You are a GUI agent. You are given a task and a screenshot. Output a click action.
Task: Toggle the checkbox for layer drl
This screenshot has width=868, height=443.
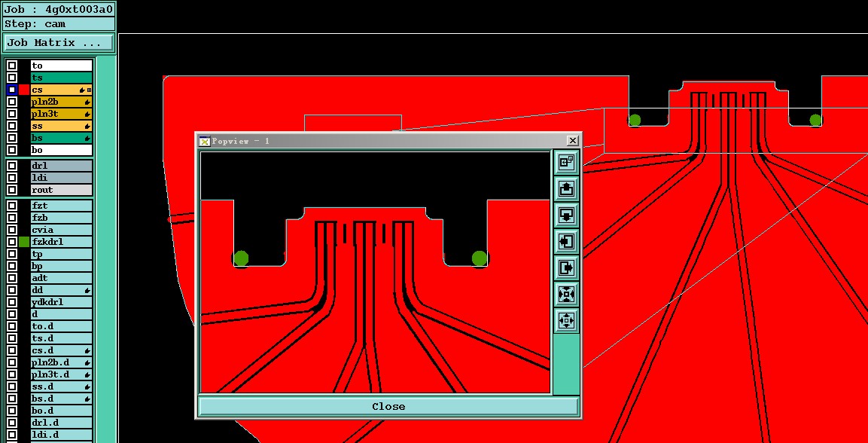point(12,166)
